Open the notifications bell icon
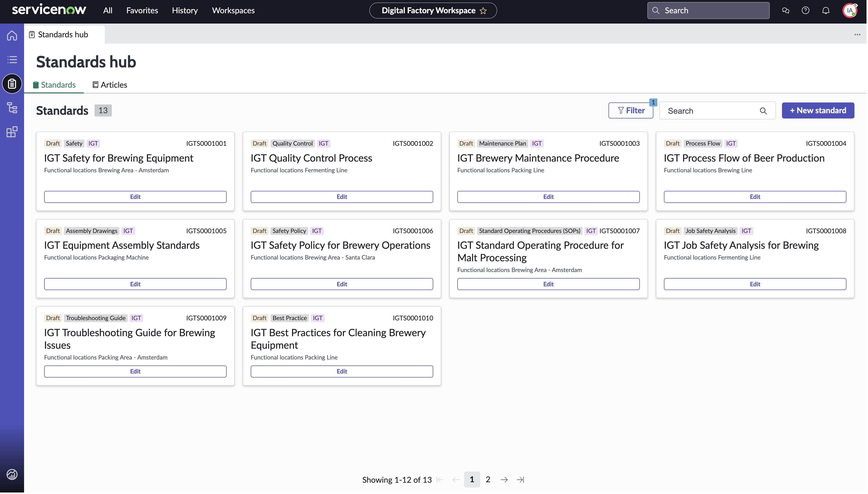 [826, 11]
